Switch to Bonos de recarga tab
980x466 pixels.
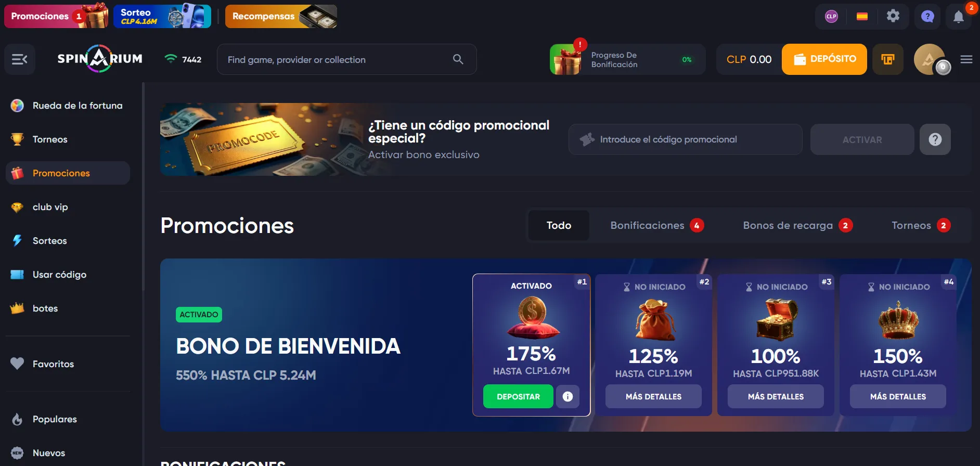(x=797, y=225)
